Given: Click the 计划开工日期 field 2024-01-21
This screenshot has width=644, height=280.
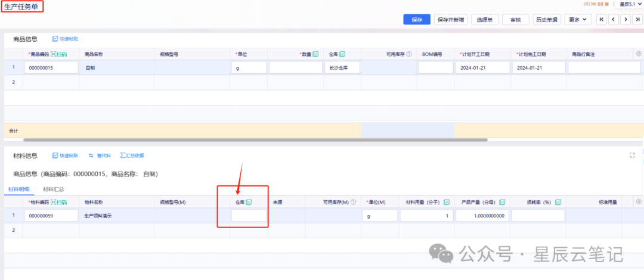Looking at the screenshot, I should pyautogui.click(x=482, y=68).
